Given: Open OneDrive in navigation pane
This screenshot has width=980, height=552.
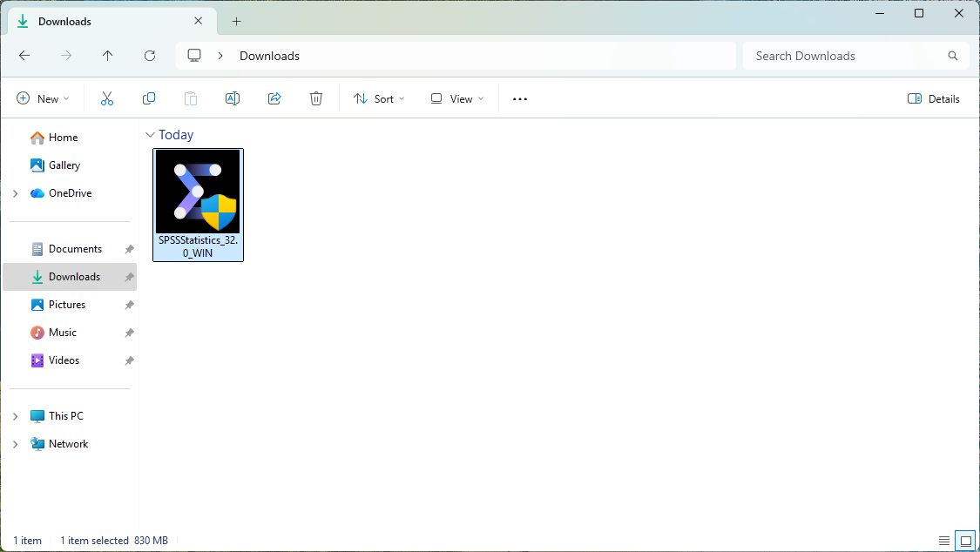Looking at the screenshot, I should 70,193.
